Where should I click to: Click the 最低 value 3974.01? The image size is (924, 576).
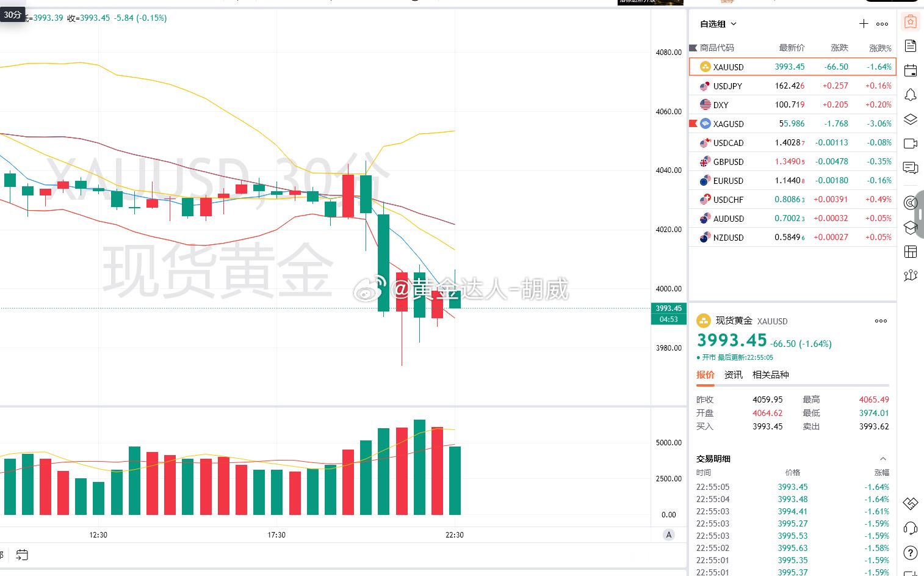tap(874, 413)
